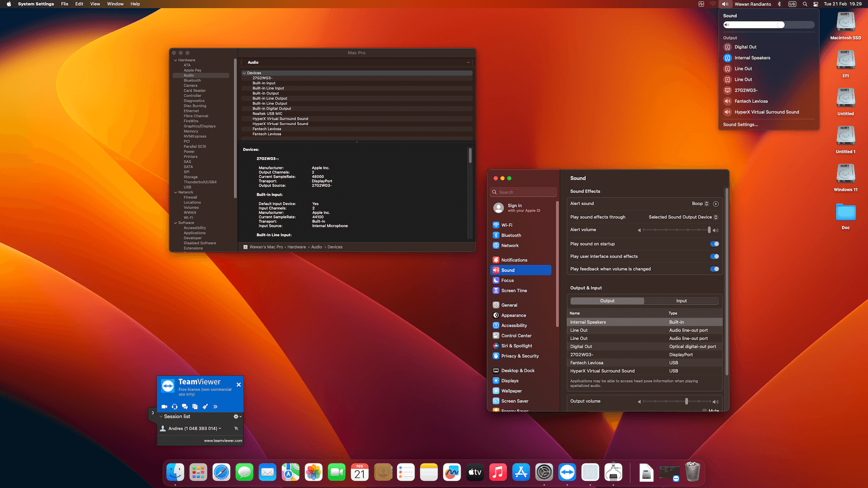Collapse Software section in System Information
Image resolution: width=868 pixels, height=488 pixels.
coord(175,223)
